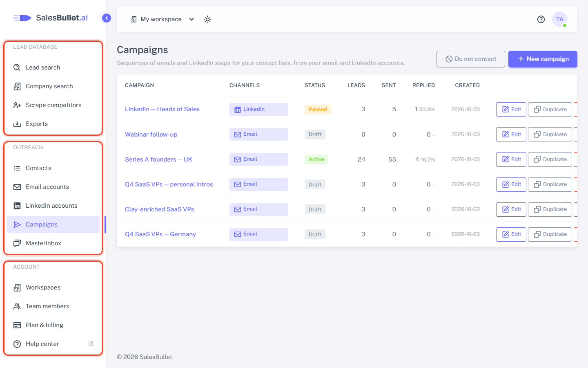
Task: Edit the LinkedIn — Heads of Sales campaign
Action: pyautogui.click(x=511, y=109)
